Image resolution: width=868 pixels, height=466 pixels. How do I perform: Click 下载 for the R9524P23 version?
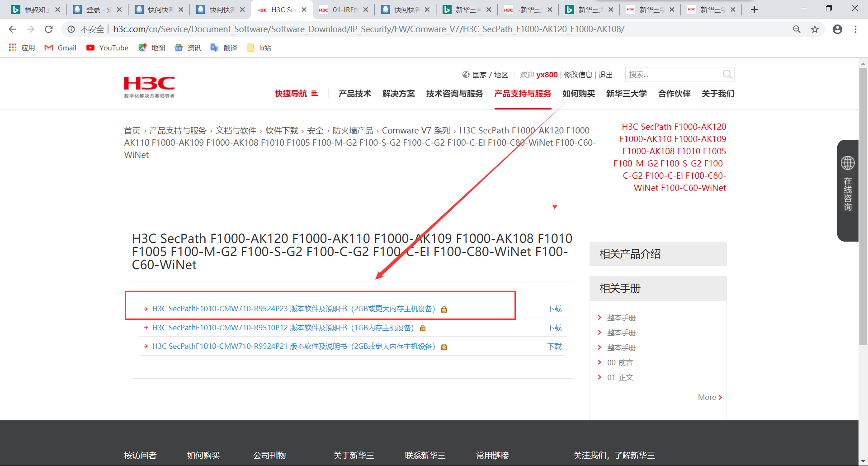point(555,309)
